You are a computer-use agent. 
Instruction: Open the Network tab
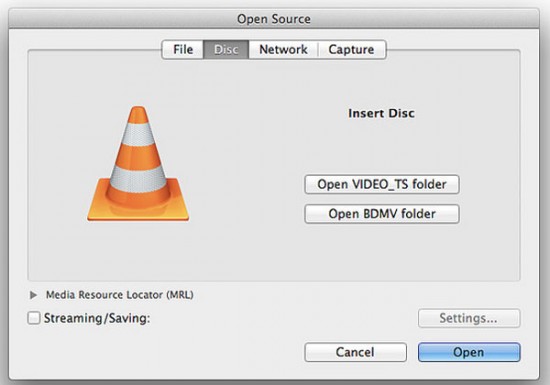283,49
